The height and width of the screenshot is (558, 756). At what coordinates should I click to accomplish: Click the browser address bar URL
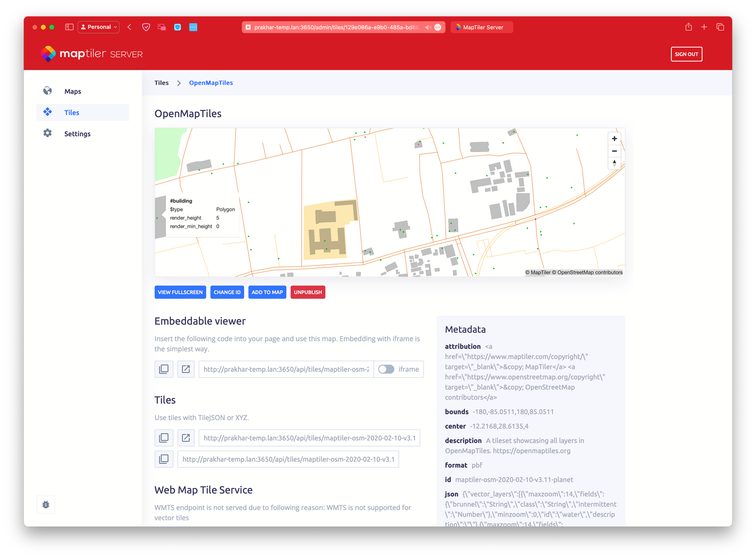[x=336, y=27]
